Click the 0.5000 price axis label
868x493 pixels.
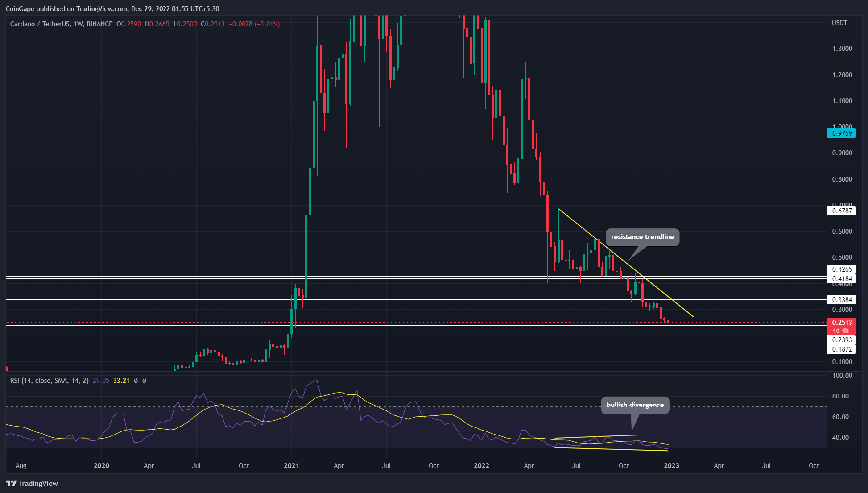pyautogui.click(x=842, y=257)
